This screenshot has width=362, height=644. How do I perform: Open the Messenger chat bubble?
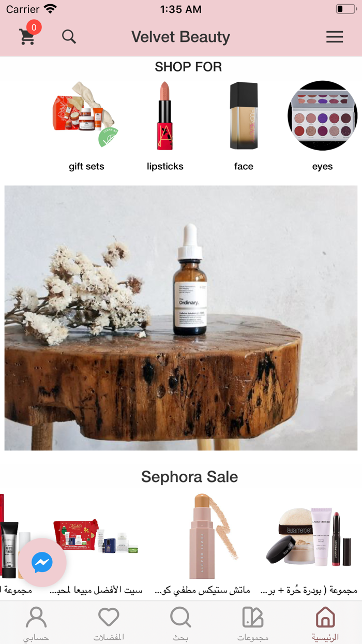point(42,562)
